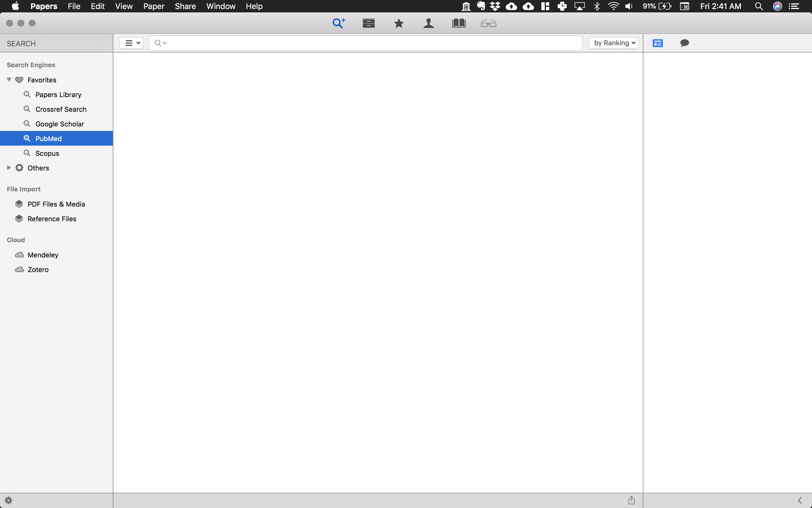Select the Others group row

coord(56,168)
